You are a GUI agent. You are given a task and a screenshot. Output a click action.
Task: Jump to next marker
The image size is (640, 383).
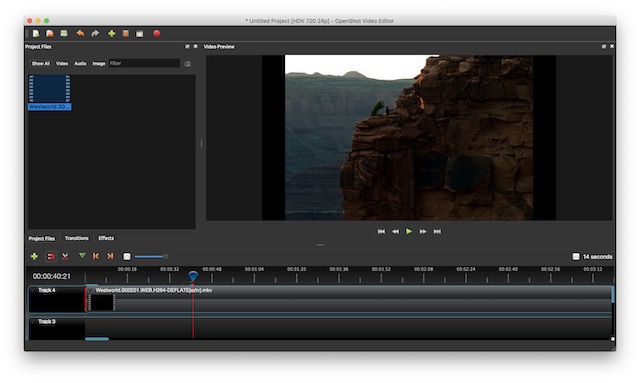coord(110,256)
